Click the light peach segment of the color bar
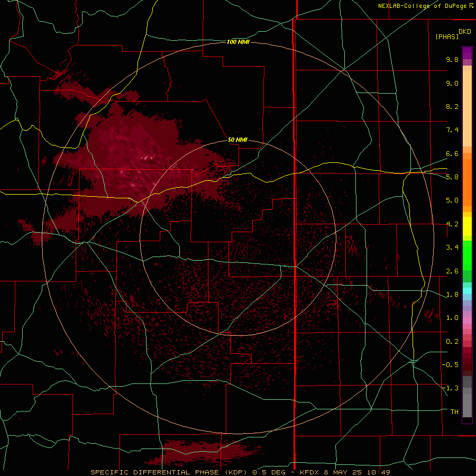Viewport: 476px width, 476px height. pyautogui.click(x=467, y=108)
